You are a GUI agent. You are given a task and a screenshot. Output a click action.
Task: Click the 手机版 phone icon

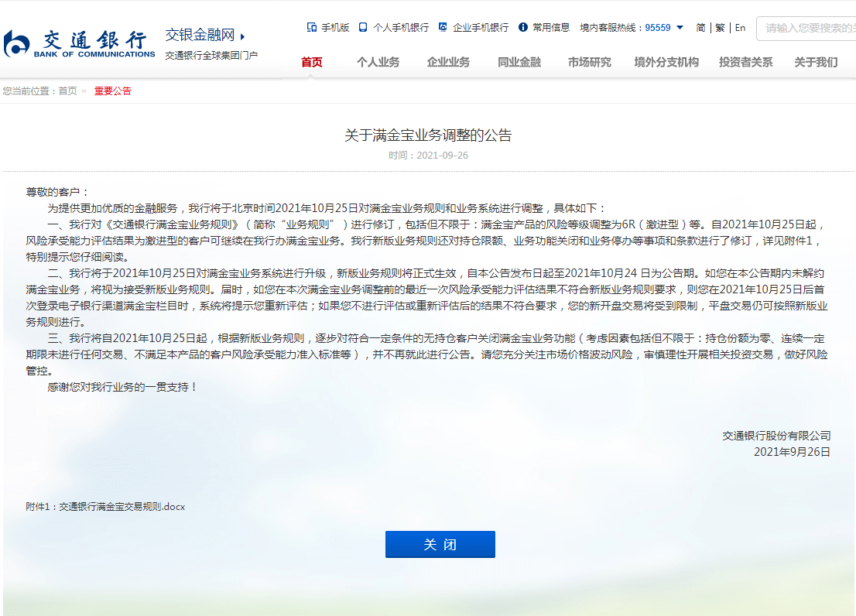[x=312, y=27]
